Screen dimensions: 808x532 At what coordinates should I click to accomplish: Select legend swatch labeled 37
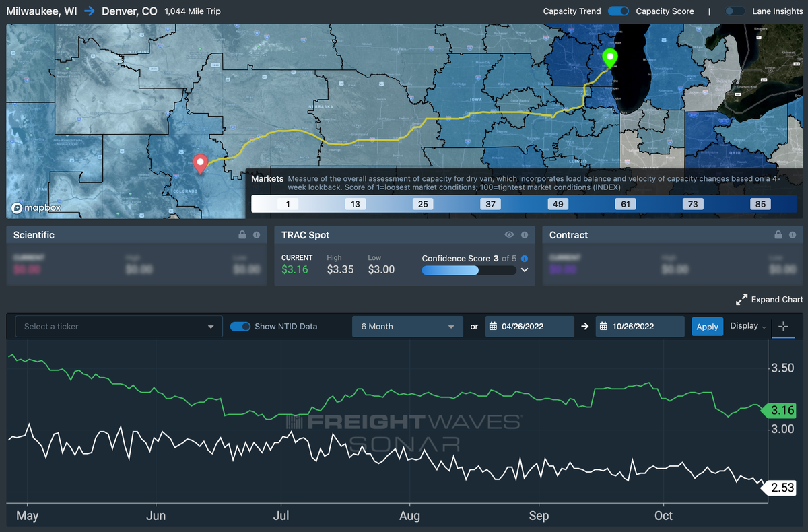491,204
